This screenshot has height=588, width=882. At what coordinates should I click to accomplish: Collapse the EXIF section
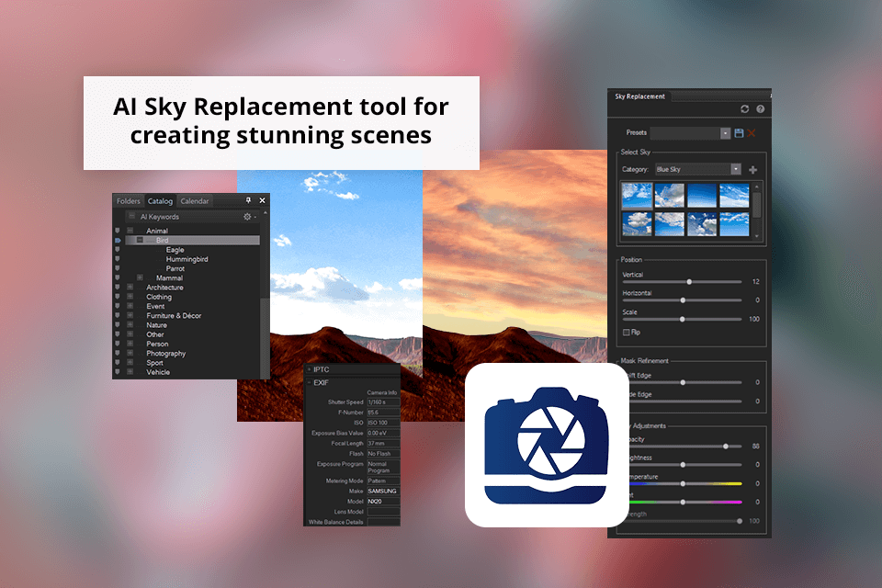tap(310, 382)
